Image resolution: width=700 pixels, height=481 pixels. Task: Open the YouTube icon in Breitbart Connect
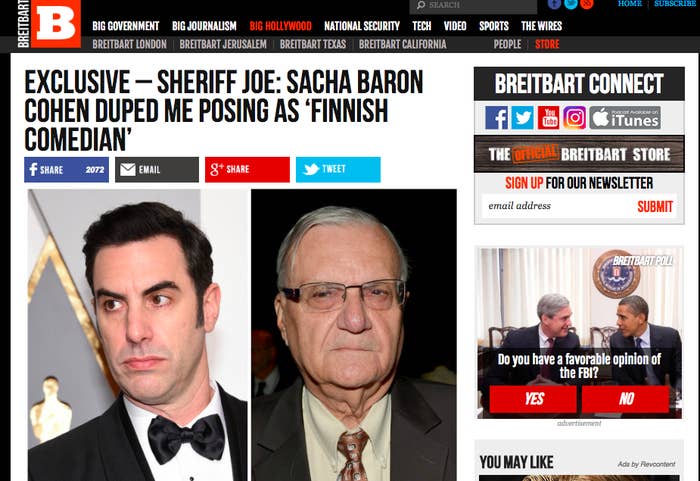click(x=548, y=118)
